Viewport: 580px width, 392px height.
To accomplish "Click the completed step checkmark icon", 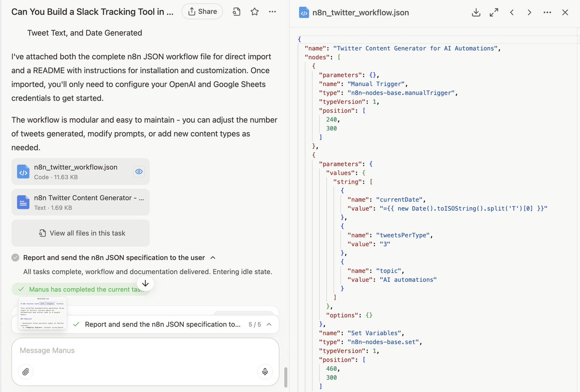I will [x=15, y=258].
